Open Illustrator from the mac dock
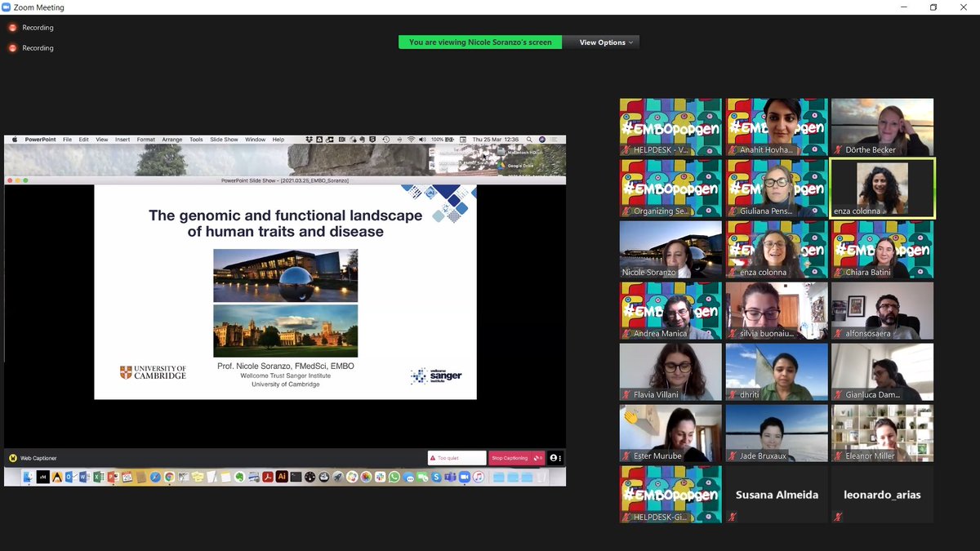Image resolution: width=980 pixels, height=551 pixels. (x=282, y=477)
